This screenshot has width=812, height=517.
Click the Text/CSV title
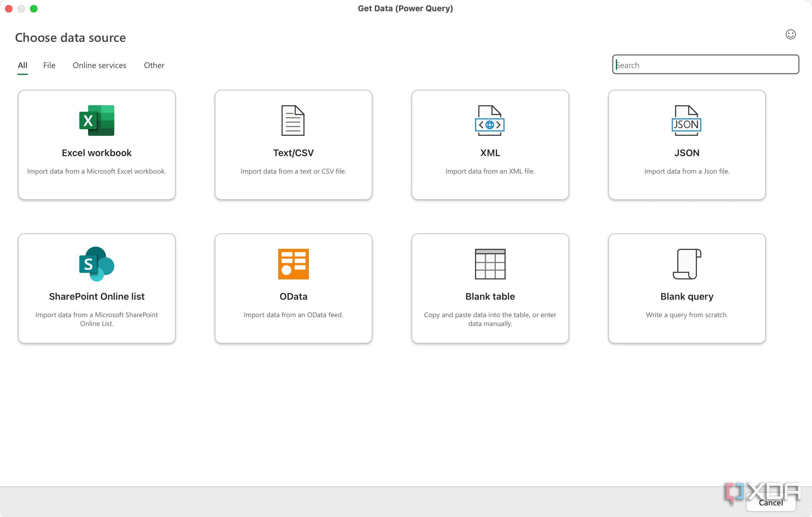[x=293, y=153]
